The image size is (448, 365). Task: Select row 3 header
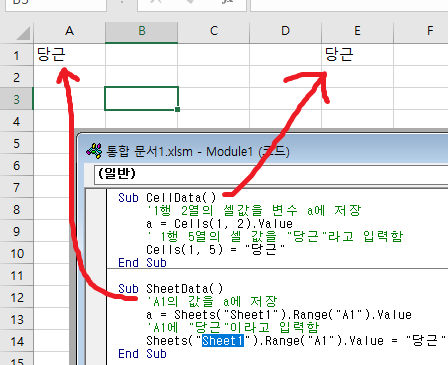pos(17,99)
